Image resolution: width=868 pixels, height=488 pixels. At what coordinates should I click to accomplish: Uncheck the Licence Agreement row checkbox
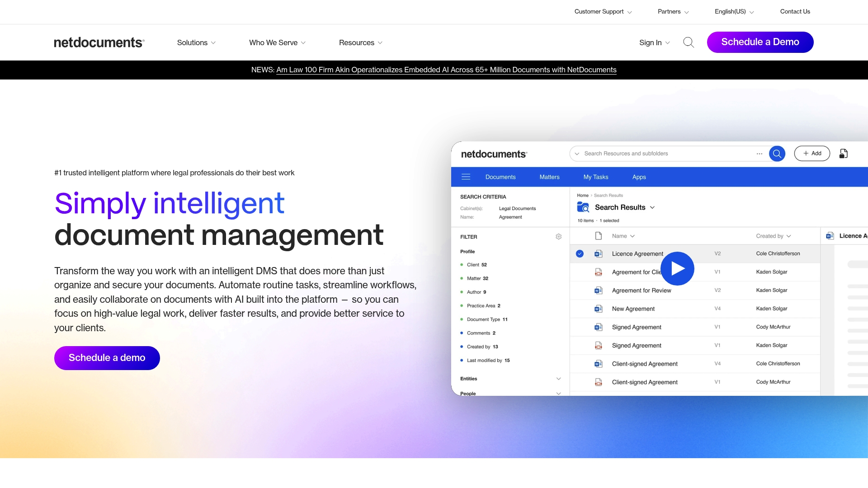580,254
